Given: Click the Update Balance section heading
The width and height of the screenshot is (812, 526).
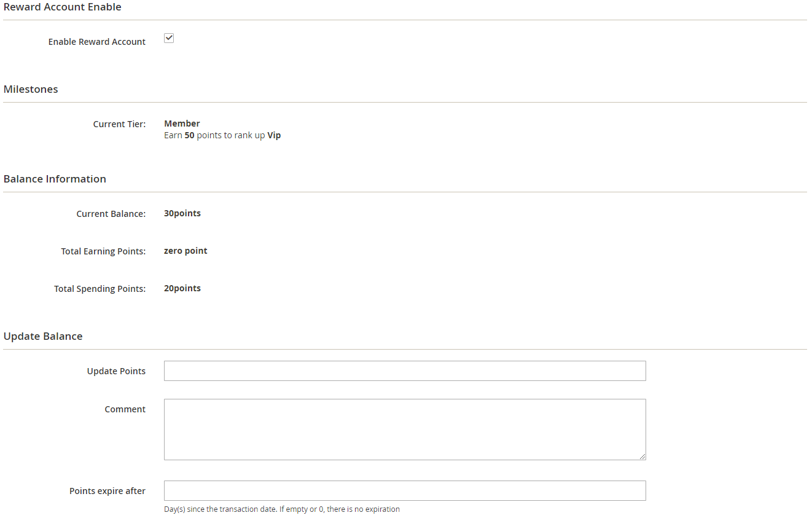Looking at the screenshot, I should coord(43,336).
